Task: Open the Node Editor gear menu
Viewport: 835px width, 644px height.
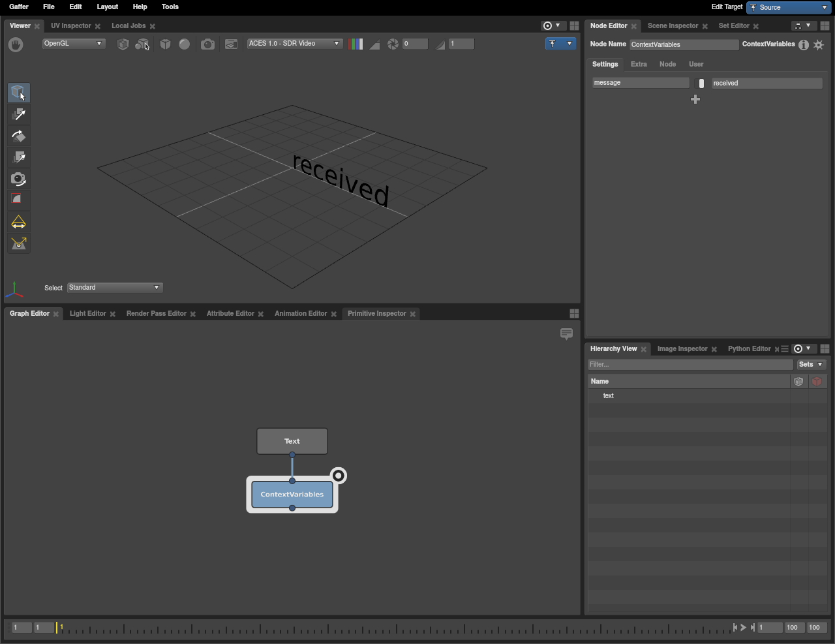Action: 819,44
